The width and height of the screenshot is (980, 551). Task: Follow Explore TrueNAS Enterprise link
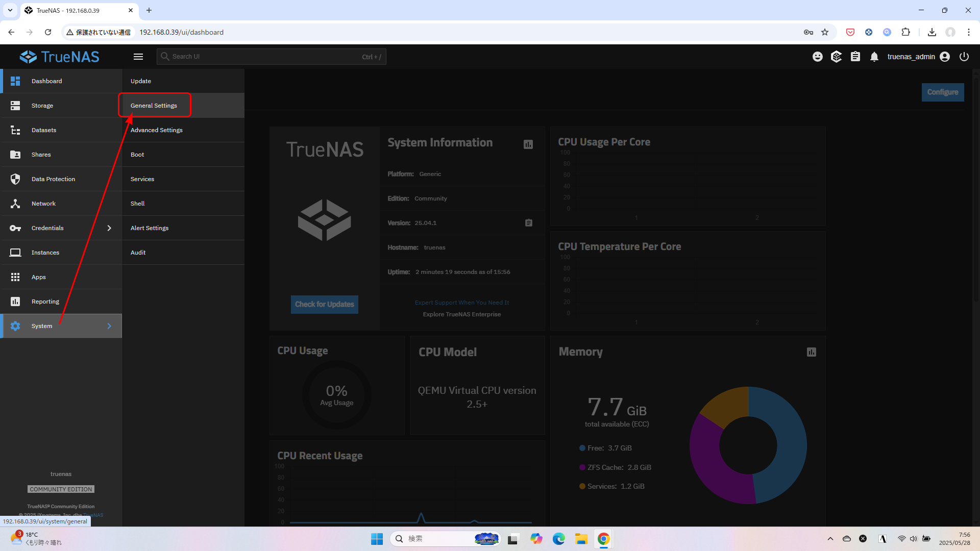(x=462, y=314)
